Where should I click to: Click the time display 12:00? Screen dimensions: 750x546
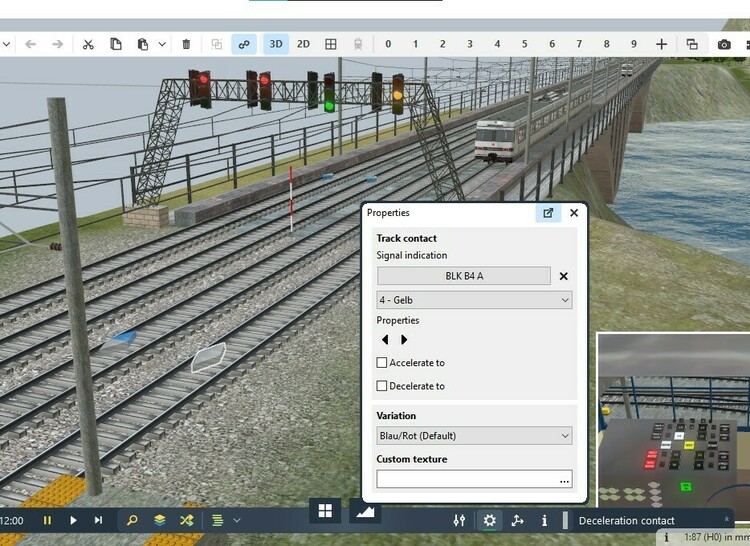(11, 521)
